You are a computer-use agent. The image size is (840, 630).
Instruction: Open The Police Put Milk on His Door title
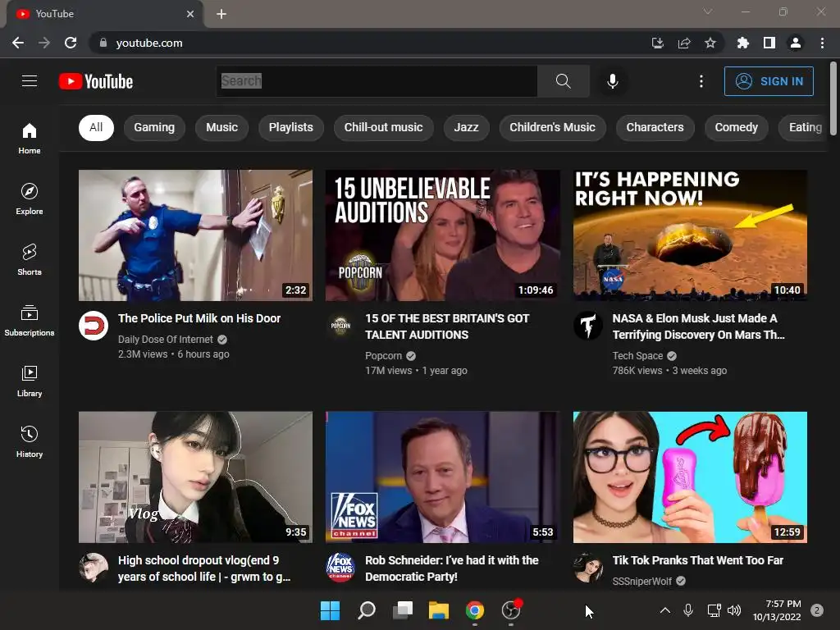coord(199,318)
